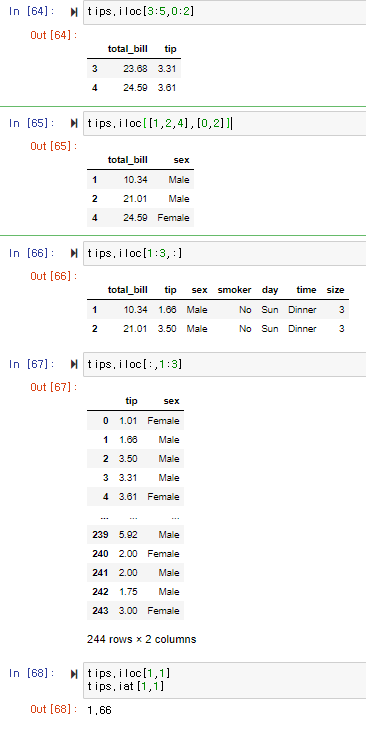Image resolution: width=366 pixels, height=729 pixels.
Task: Run cell In [65] with its run icon
Action: (x=73, y=123)
